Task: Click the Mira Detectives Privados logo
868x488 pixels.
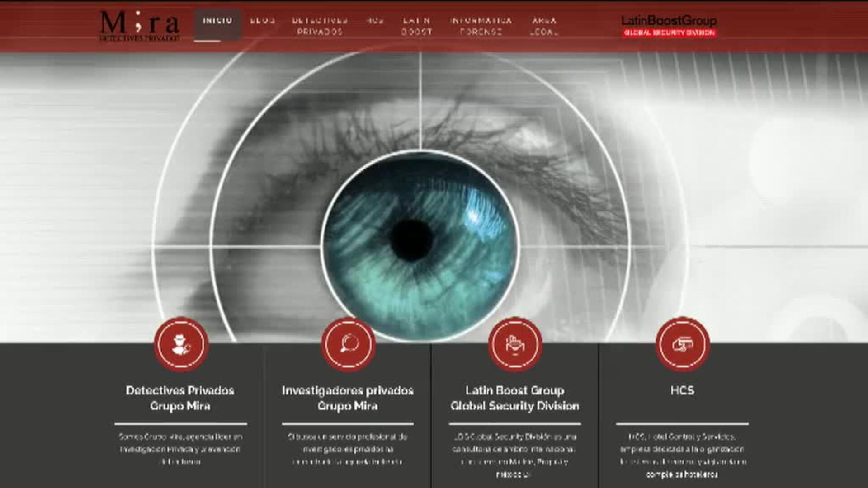Action: [x=140, y=26]
